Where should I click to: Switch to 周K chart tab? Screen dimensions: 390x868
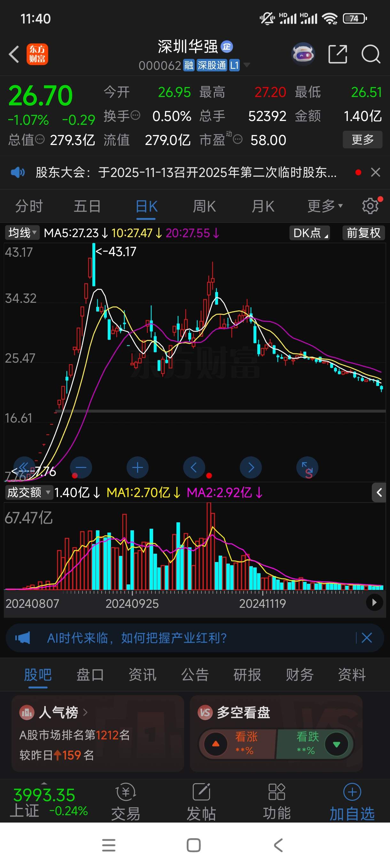pyautogui.click(x=205, y=206)
